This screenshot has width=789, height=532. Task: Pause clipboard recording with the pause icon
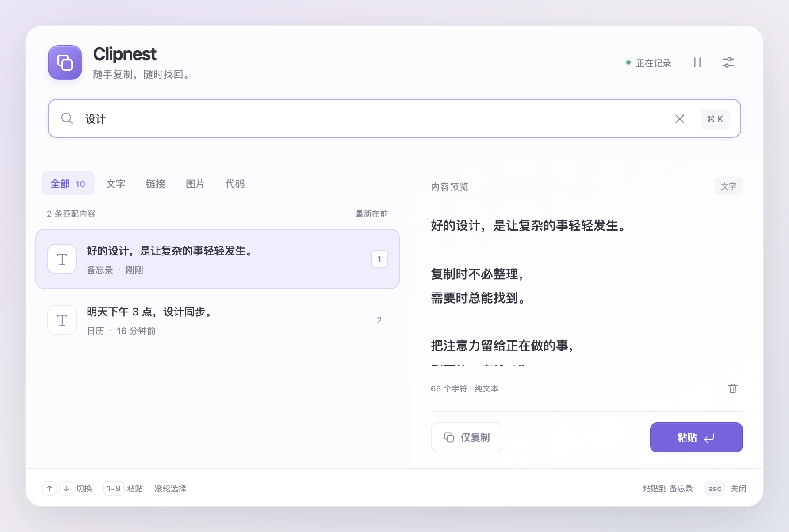pos(697,62)
